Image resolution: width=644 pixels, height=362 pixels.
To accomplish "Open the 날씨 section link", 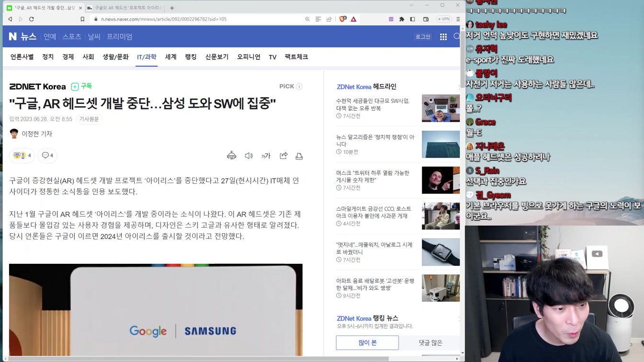I will [94, 36].
